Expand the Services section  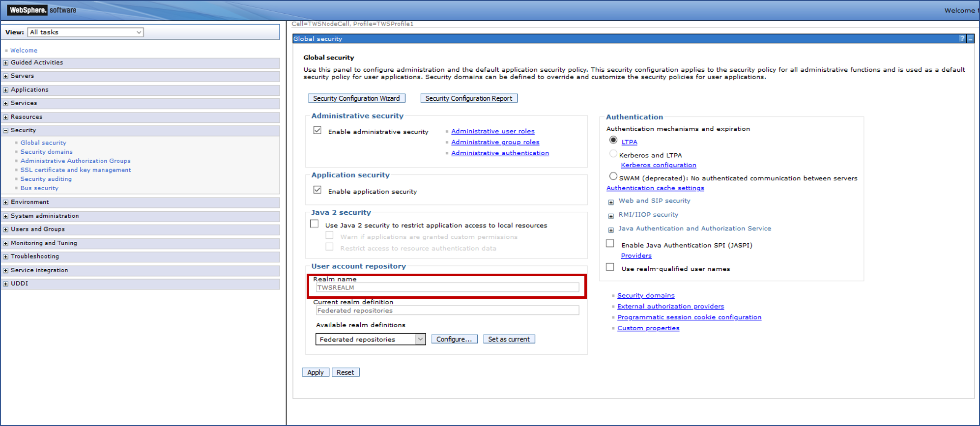coord(5,103)
